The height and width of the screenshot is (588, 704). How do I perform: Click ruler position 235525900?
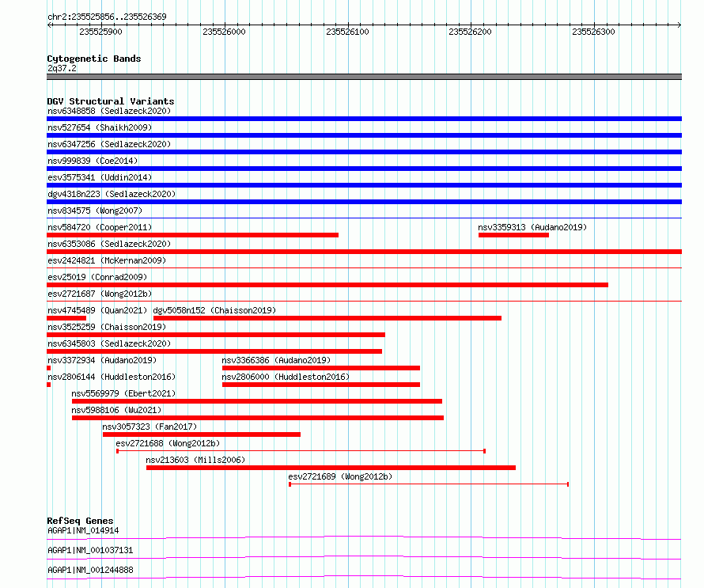click(x=100, y=32)
